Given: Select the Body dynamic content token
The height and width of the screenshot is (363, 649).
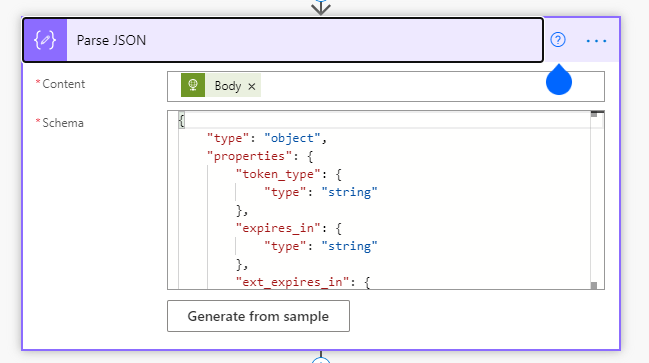Looking at the screenshot, I should click(221, 85).
